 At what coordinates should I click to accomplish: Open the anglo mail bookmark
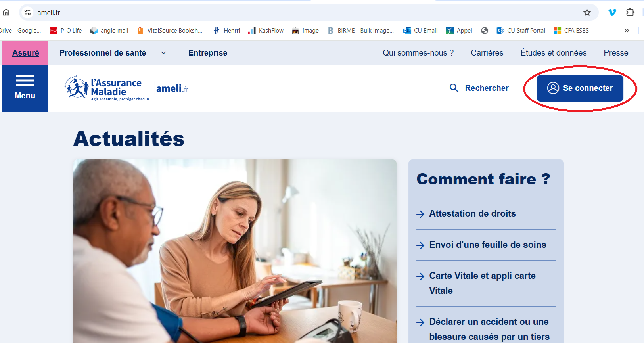pyautogui.click(x=109, y=31)
